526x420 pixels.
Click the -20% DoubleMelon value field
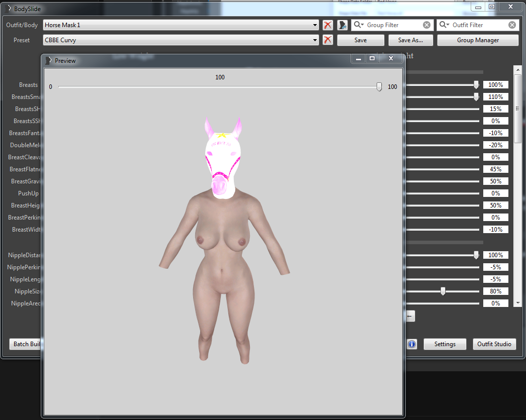[495, 145]
